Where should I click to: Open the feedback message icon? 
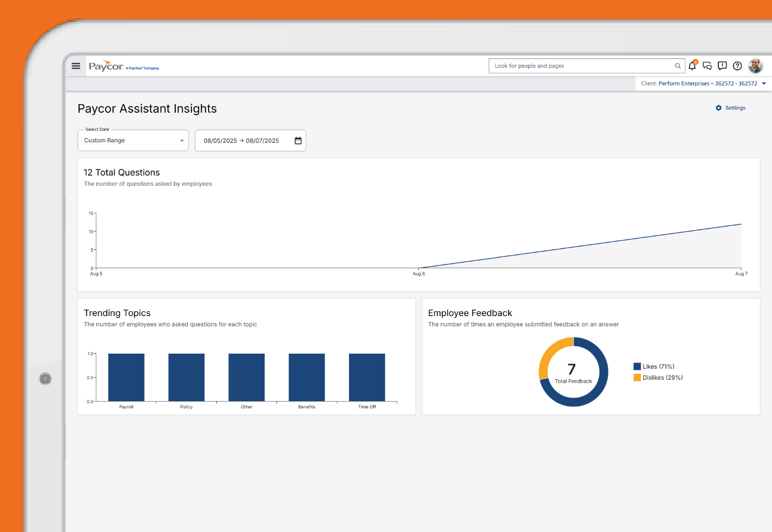722,66
